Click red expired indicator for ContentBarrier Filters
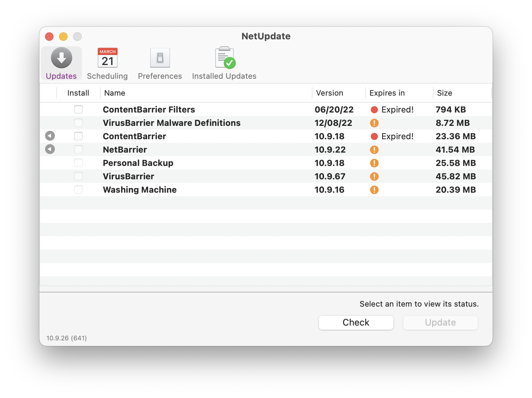The image size is (532, 398). tap(374, 110)
